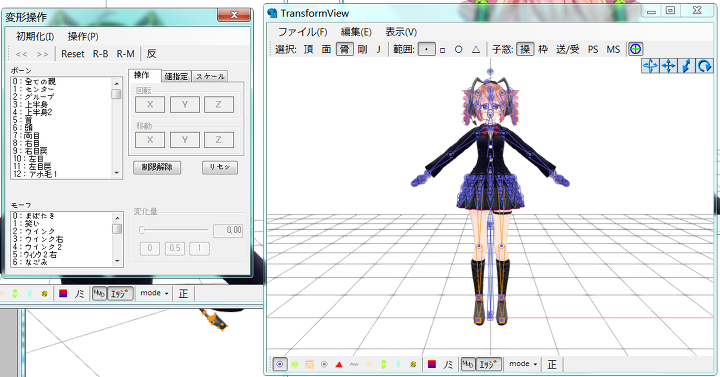
Task: Click bone list scroll-up arrow
Action: click(x=117, y=83)
